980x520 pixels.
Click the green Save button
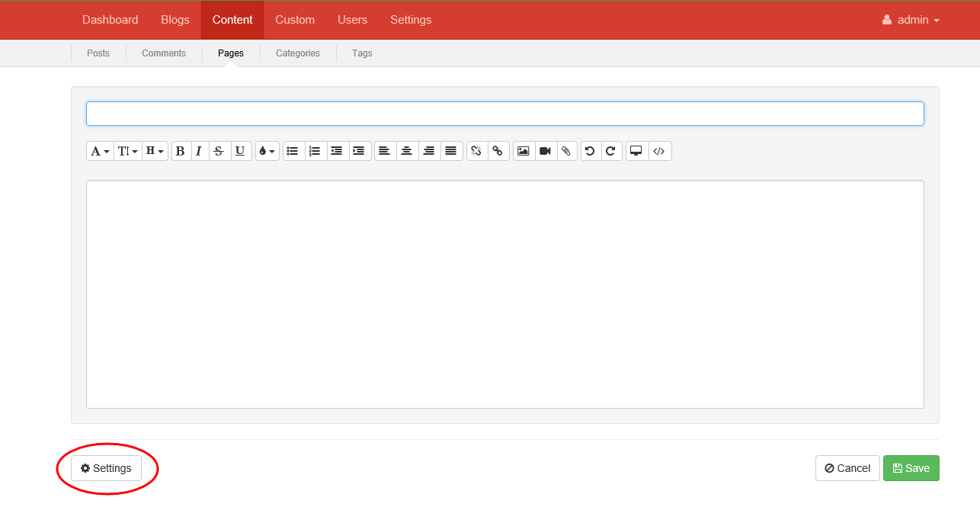click(911, 468)
